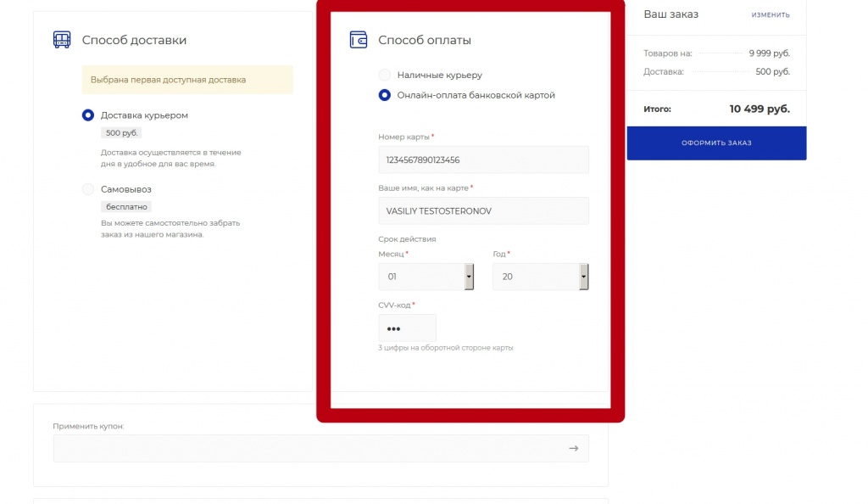Choose Онлайн-оплата банковской картой radio button

pos(385,95)
